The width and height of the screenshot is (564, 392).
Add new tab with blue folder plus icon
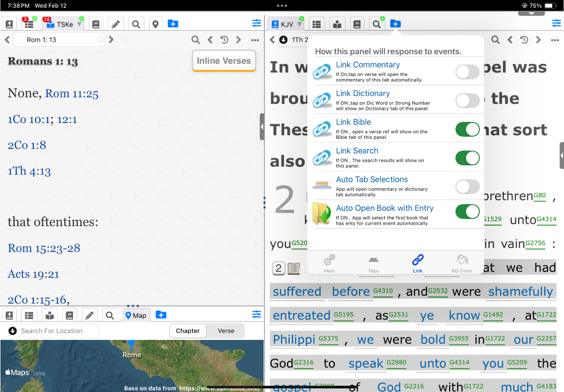coord(173,24)
